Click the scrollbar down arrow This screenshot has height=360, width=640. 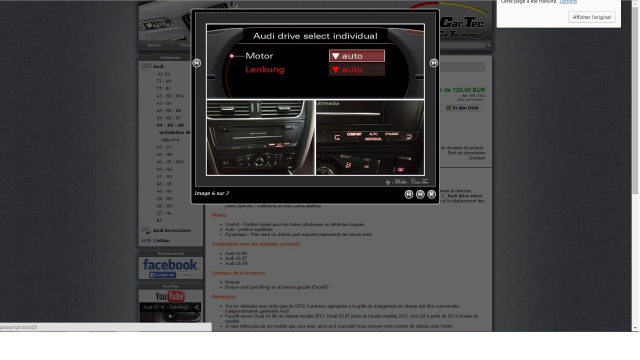pyautogui.click(x=635, y=328)
